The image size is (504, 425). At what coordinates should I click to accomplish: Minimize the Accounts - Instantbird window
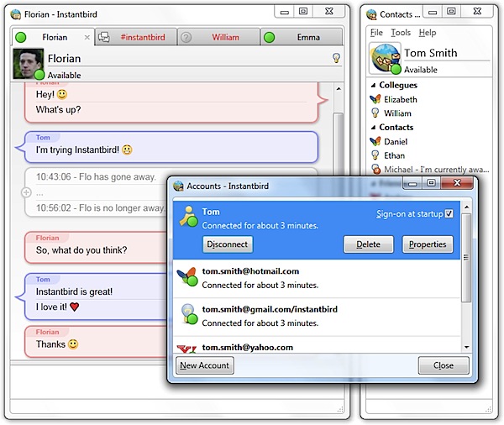coord(412,184)
